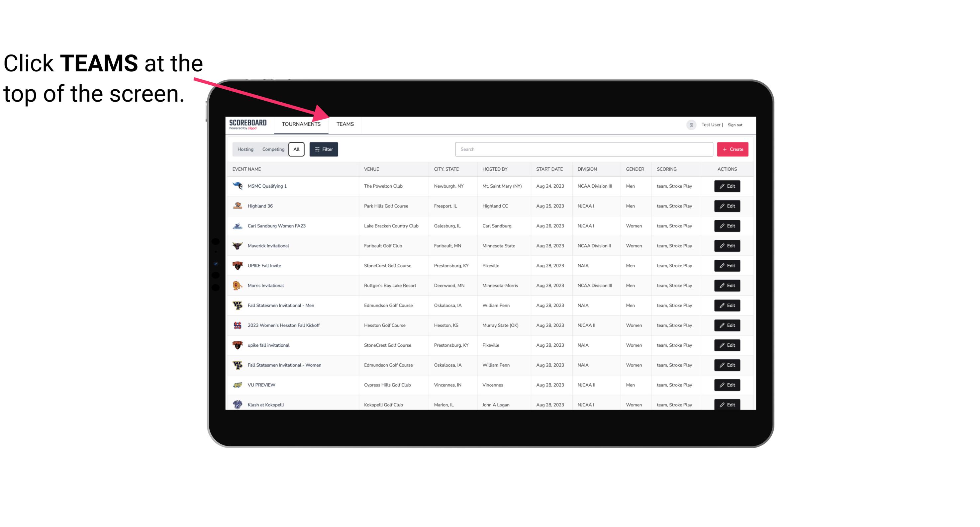Click the Edit icon for Morris Invitational

(727, 286)
